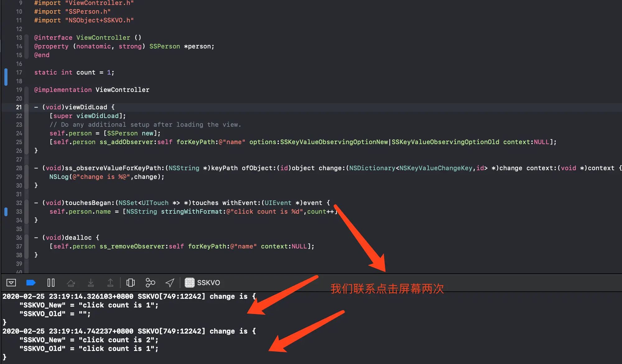Add a breakpoint at line number 29
This screenshot has height=364, width=622.
(19, 177)
